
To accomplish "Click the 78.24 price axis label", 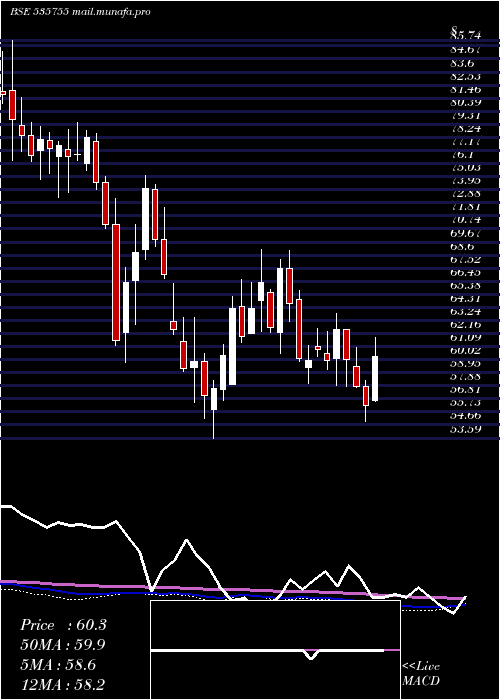I will pos(466,129).
